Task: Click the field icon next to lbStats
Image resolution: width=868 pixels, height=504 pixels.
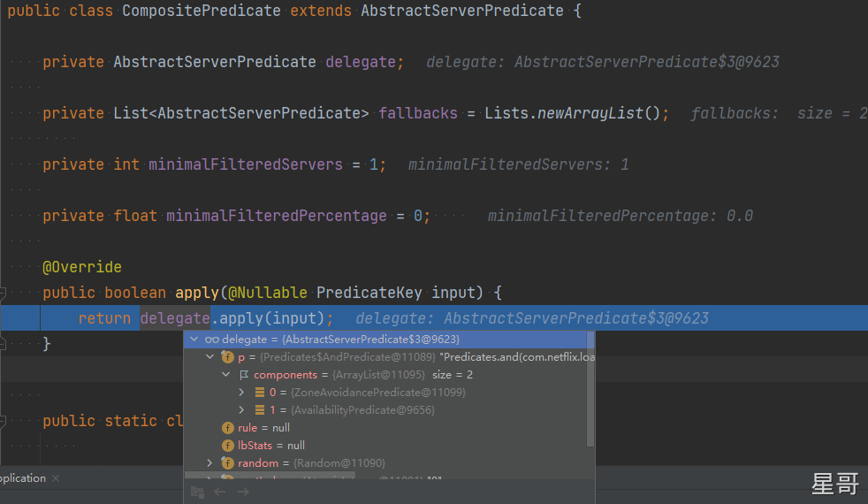Action: click(228, 446)
